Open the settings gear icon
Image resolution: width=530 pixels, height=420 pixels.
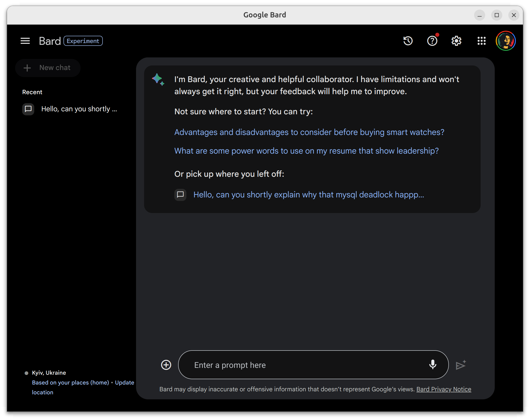456,41
